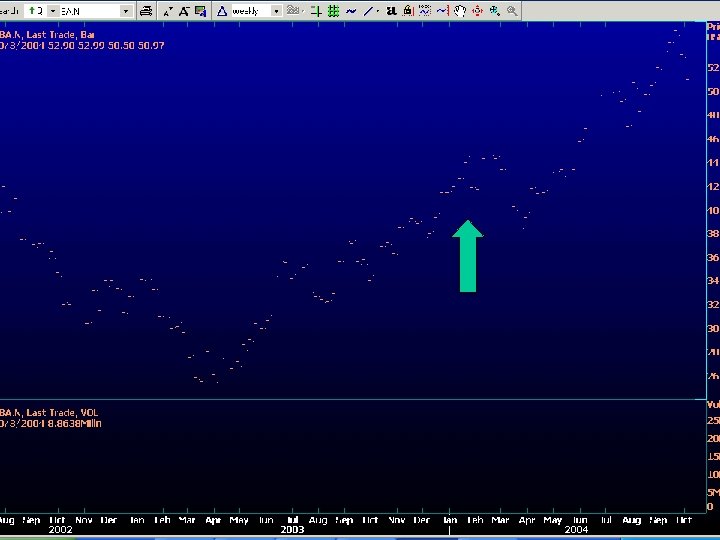Click the 2004 year label on time axis
720x540 pixels.
click(576, 529)
